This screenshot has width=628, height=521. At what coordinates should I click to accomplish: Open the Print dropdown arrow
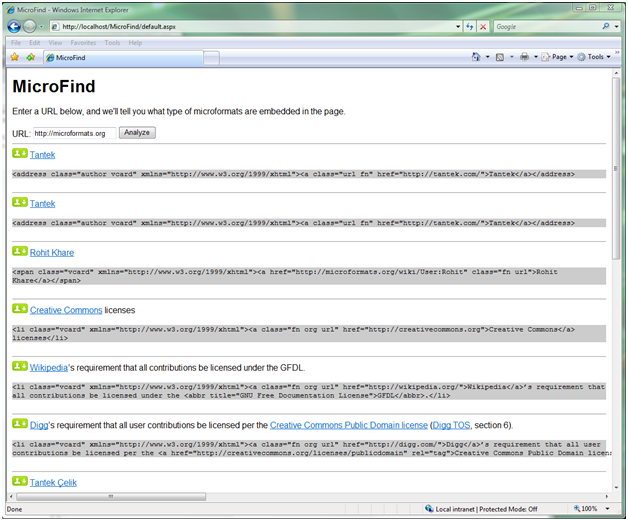(x=535, y=57)
